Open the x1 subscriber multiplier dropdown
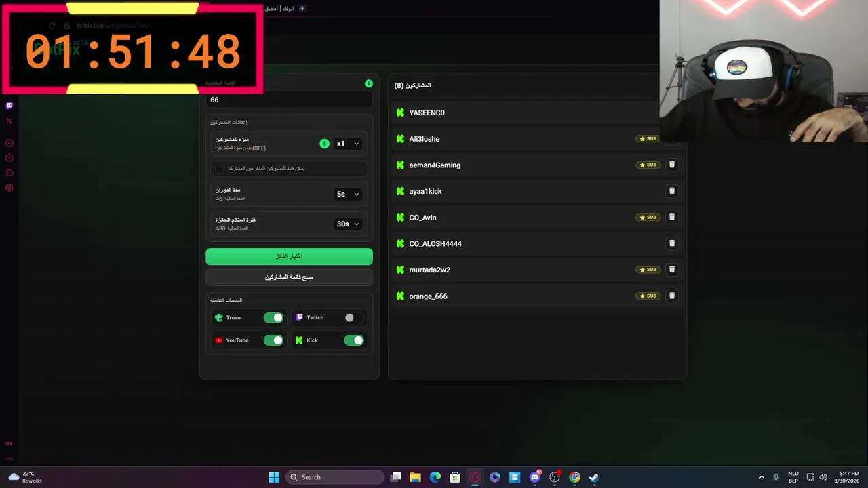 tap(348, 144)
